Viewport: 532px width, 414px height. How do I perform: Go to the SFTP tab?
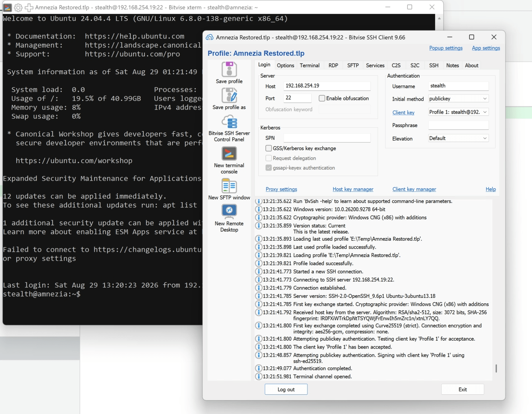point(353,65)
